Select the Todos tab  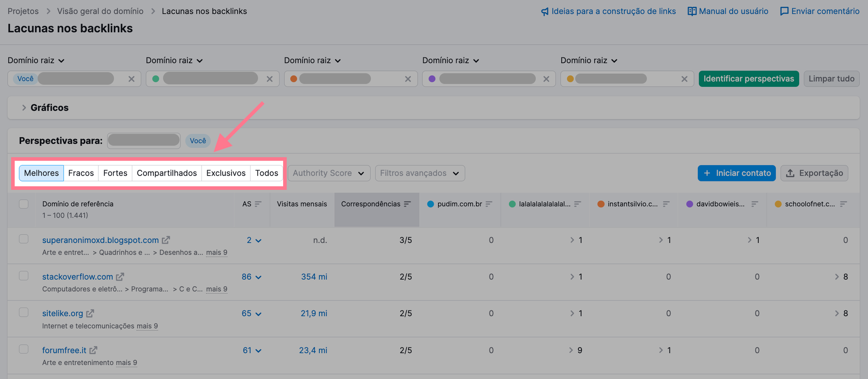(x=266, y=173)
